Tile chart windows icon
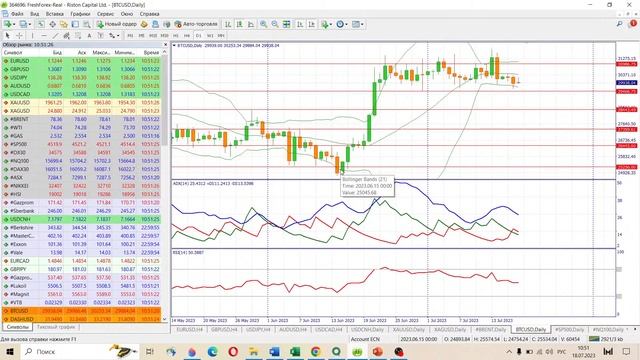The image size is (640, 360). pyautogui.click(x=287, y=24)
